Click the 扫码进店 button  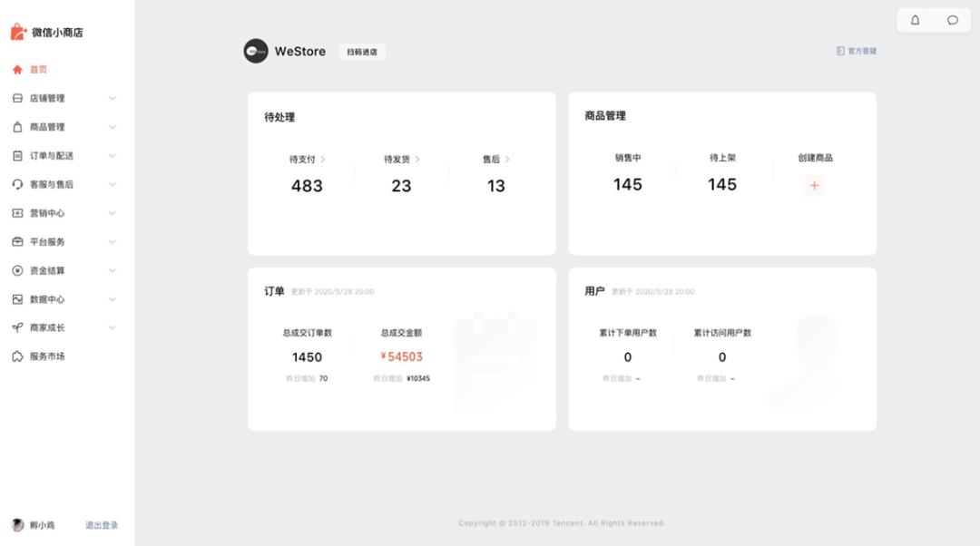(x=362, y=52)
